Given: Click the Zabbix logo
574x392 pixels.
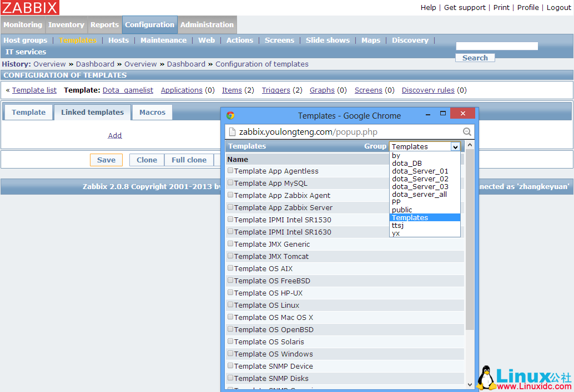Looking at the screenshot, I should pyautogui.click(x=30, y=8).
